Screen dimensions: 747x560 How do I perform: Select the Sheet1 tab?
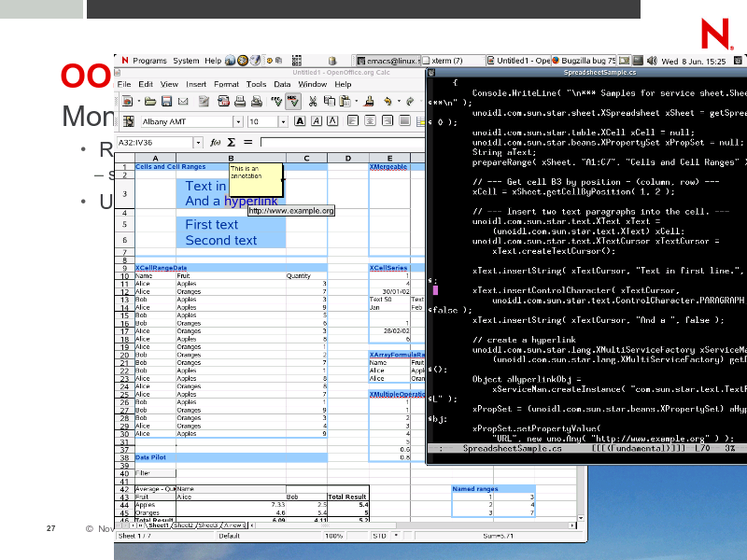coord(158,525)
